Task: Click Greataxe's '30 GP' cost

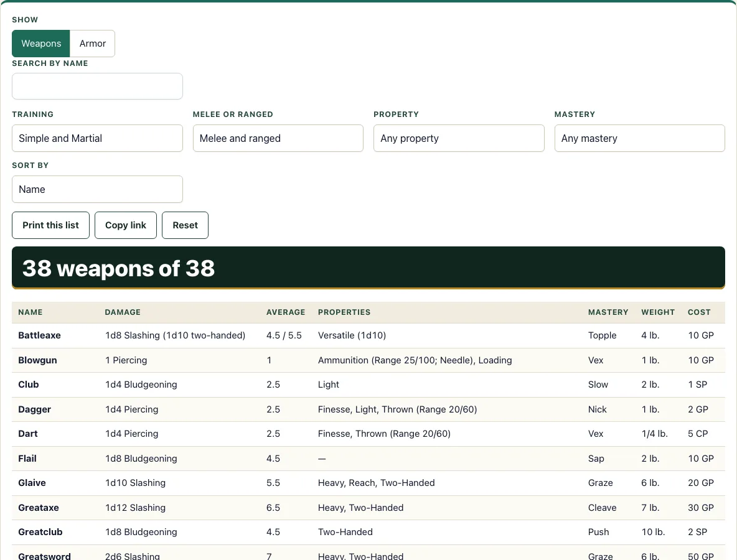Action: [x=701, y=508]
